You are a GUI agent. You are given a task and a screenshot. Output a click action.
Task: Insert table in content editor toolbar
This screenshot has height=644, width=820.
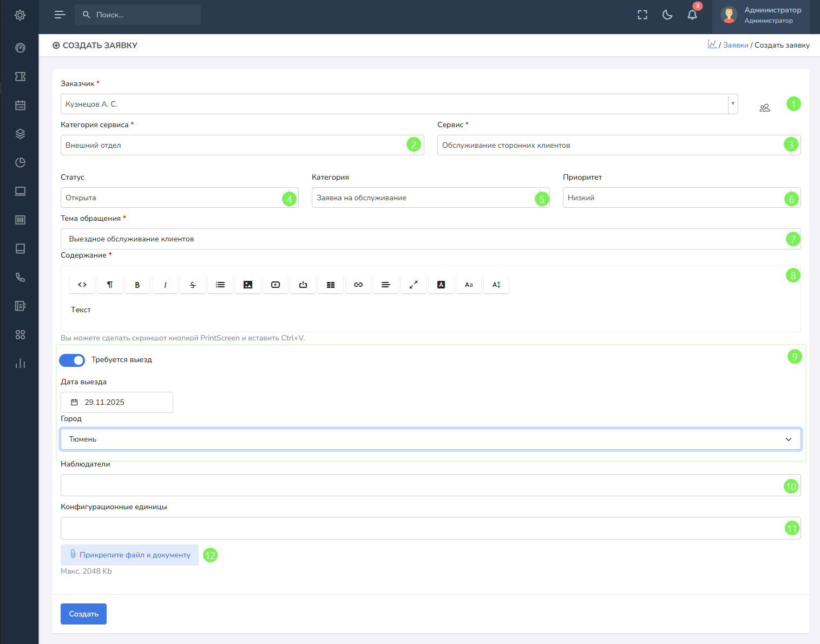coord(331,285)
